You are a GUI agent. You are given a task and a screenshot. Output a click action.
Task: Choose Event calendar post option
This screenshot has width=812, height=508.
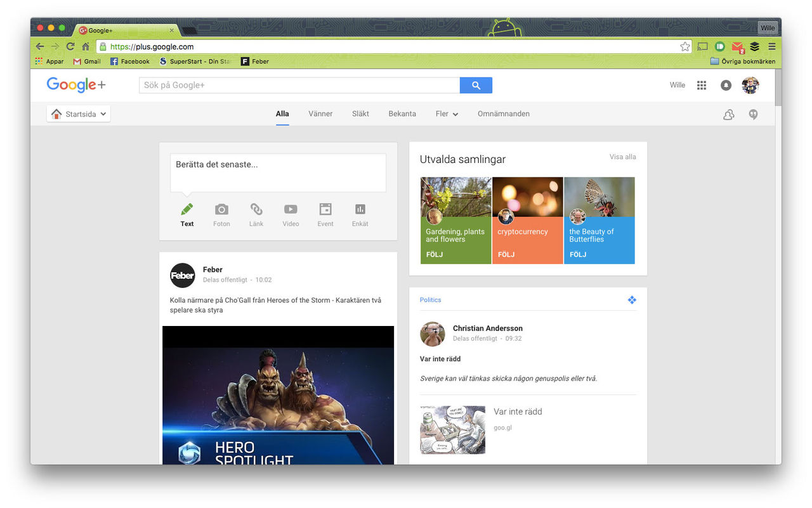[325, 215]
